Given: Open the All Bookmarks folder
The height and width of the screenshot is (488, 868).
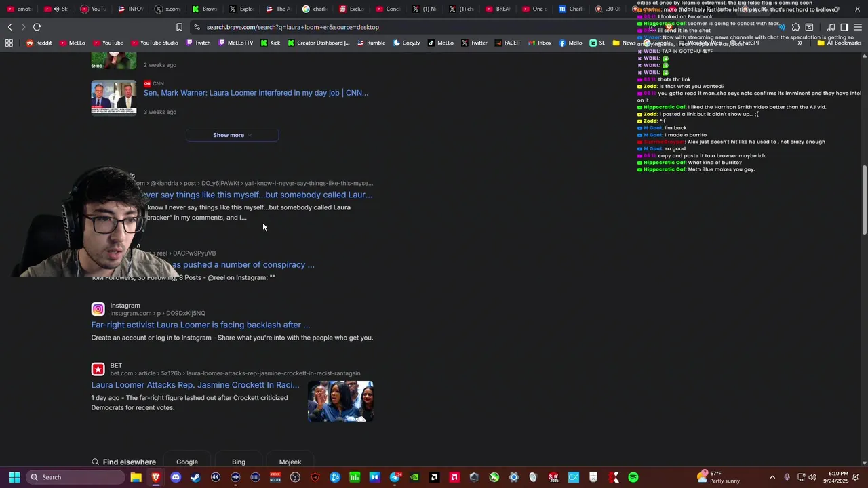Looking at the screenshot, I should point(839,43).
